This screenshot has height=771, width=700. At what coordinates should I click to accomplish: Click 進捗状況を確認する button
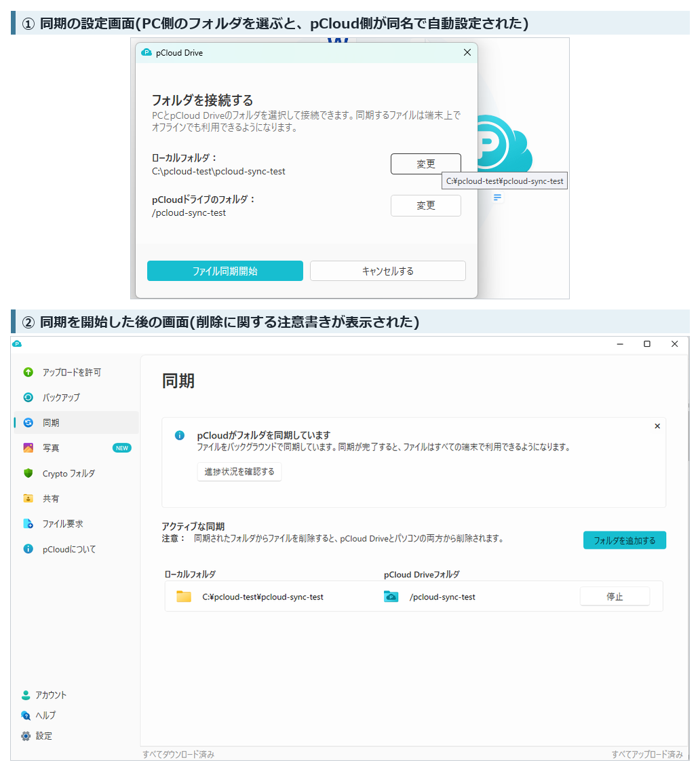tap(239, 472)
